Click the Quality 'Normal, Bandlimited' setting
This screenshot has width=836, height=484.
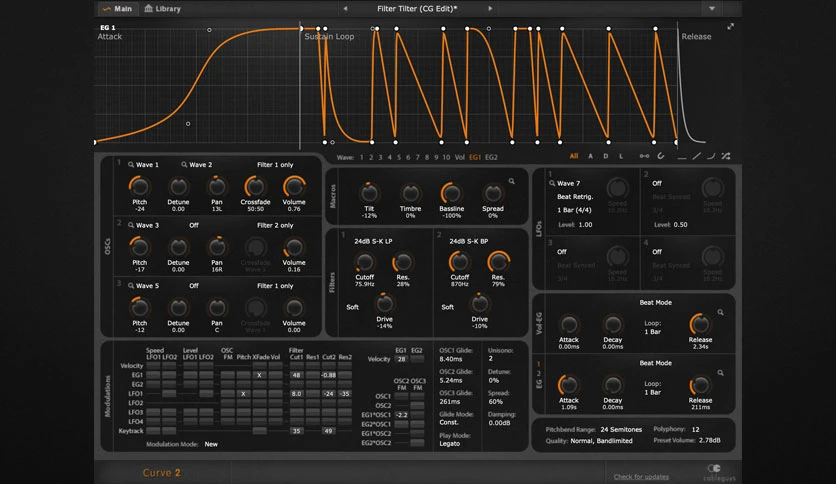point(601,441)
